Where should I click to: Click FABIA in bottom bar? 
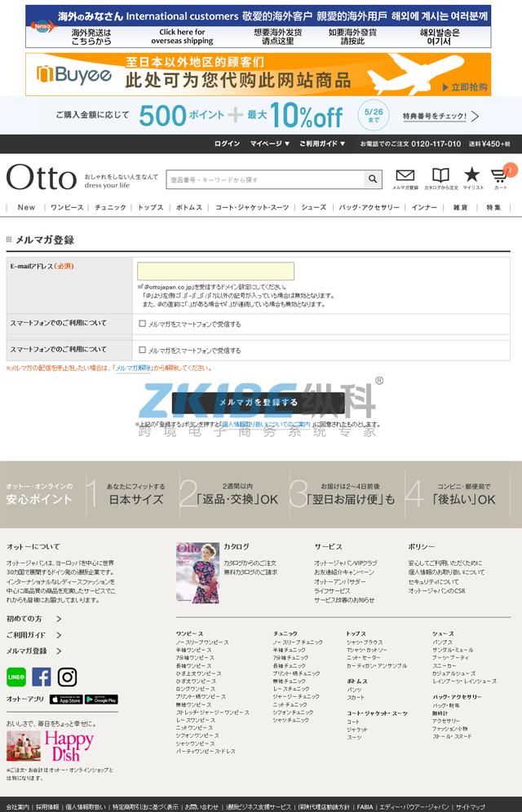[x=365, y=807]
